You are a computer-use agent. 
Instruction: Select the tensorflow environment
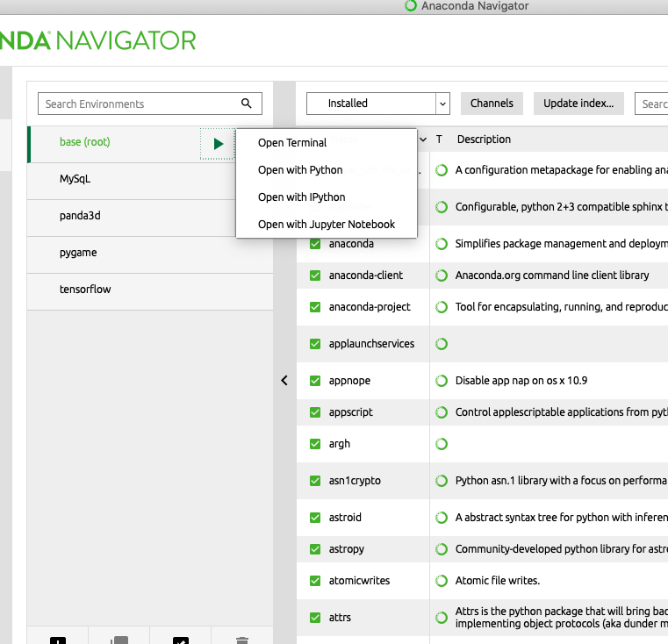point(150,292)
